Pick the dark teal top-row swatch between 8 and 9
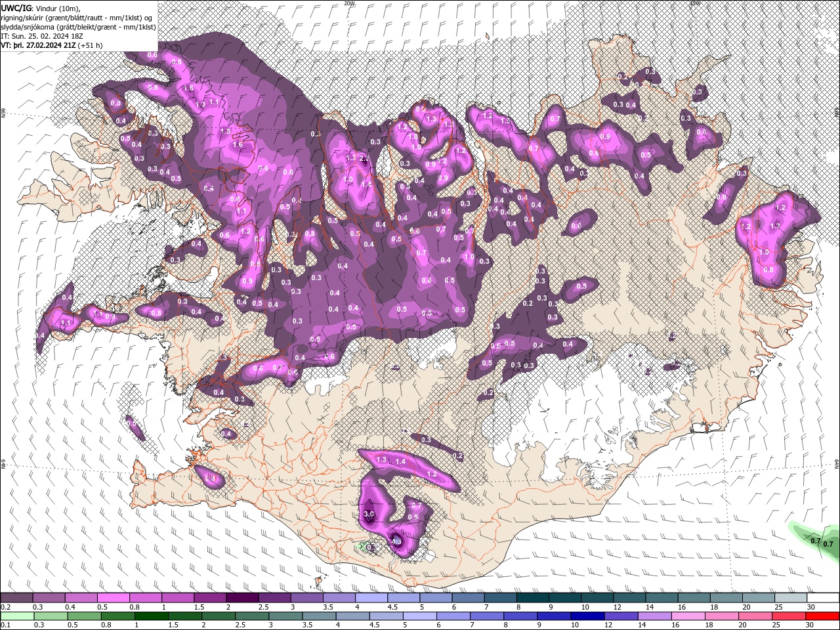Viewport: 840px width, 630px height. 533,598
